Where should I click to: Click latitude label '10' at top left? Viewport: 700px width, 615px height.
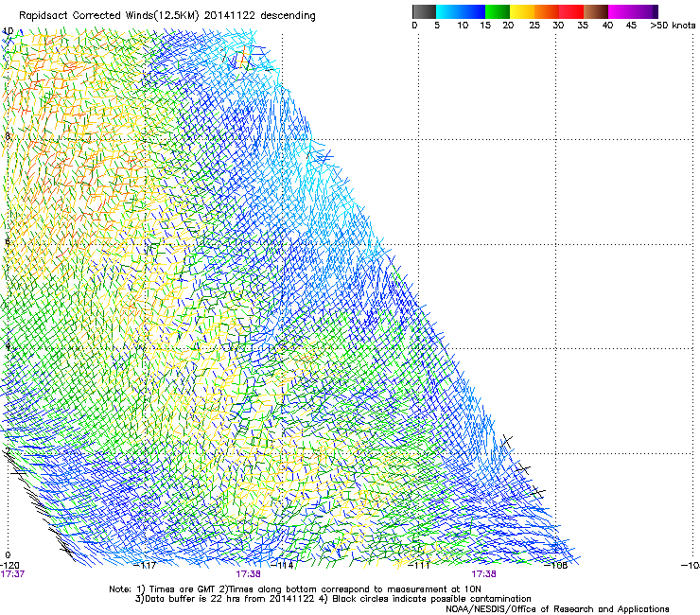click(8, 31)
